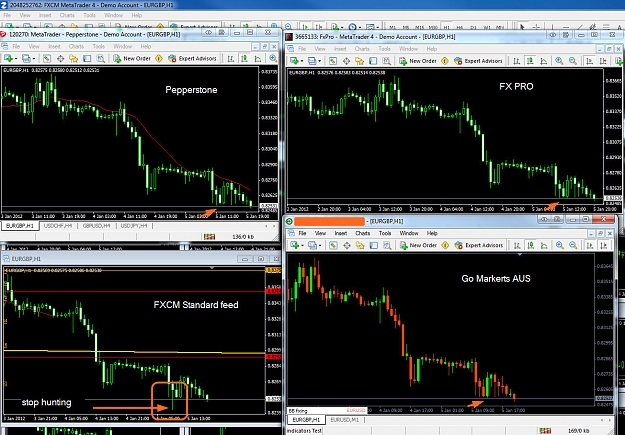Image resolution: width=625 pixels, height=435 pixels.
Task: Open the Data Window crosshair icon in Pepperstone
Action: pos(60,59)
